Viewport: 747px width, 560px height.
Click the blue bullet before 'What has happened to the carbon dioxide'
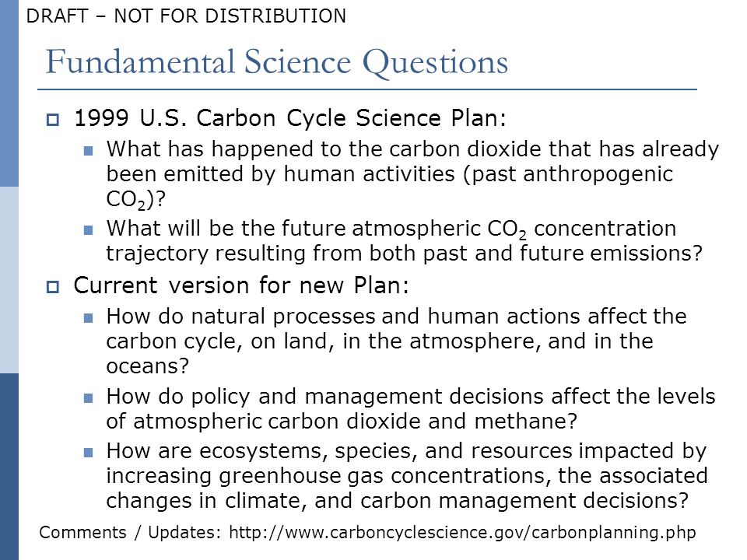tap(88, 151)
